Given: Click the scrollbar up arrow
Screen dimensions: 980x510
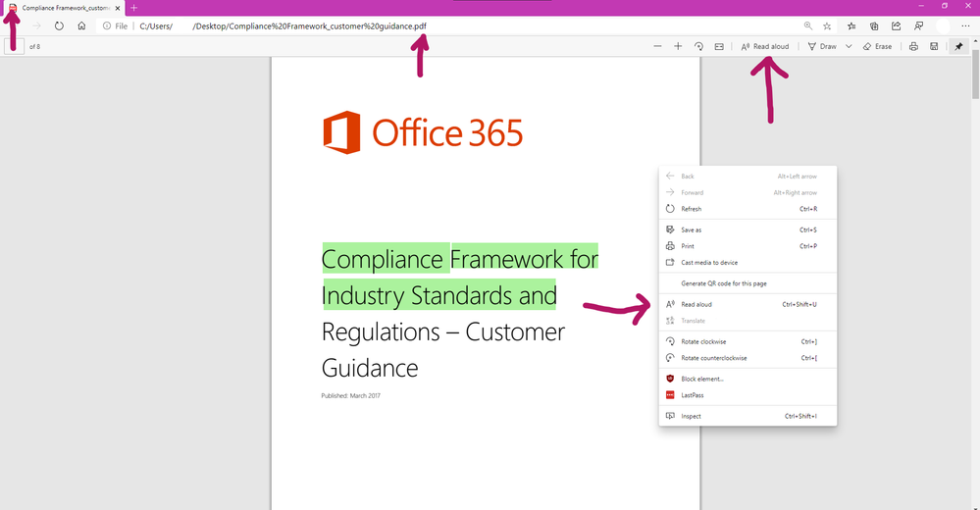Looking at the screenshot, I should tap(976, 42).
